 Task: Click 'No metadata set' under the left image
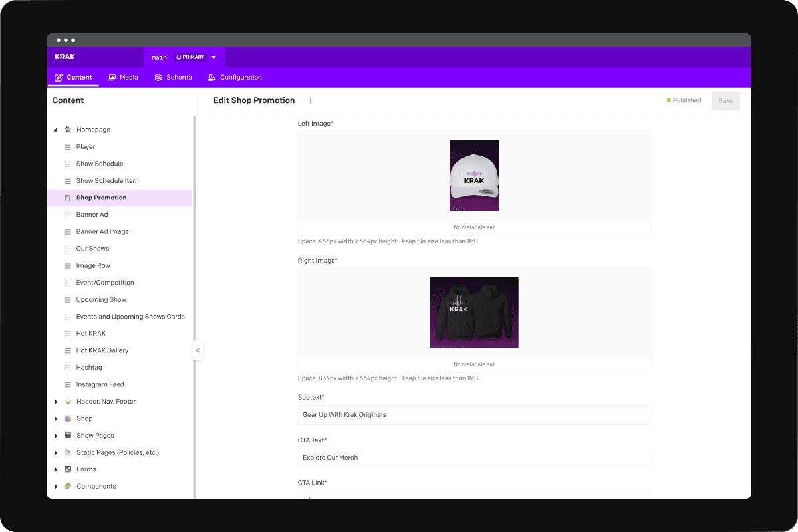474,227
